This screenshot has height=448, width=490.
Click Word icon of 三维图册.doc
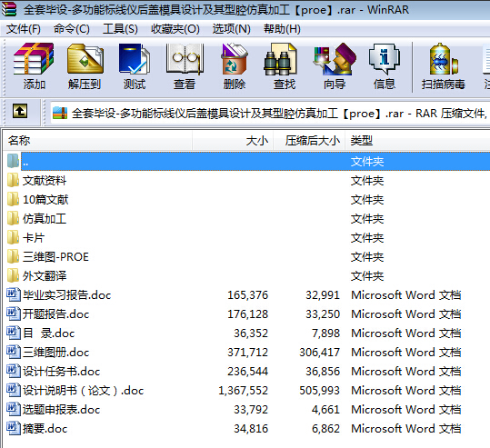point(14,352)
